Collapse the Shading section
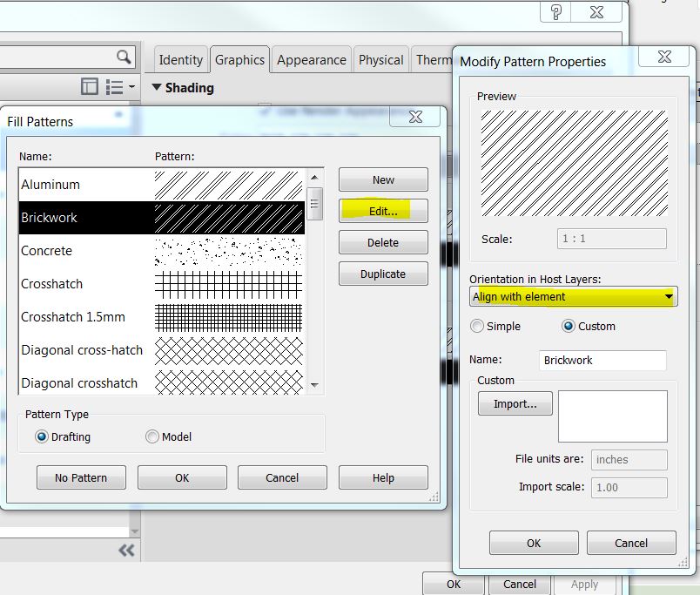 (x=157, y=88)
